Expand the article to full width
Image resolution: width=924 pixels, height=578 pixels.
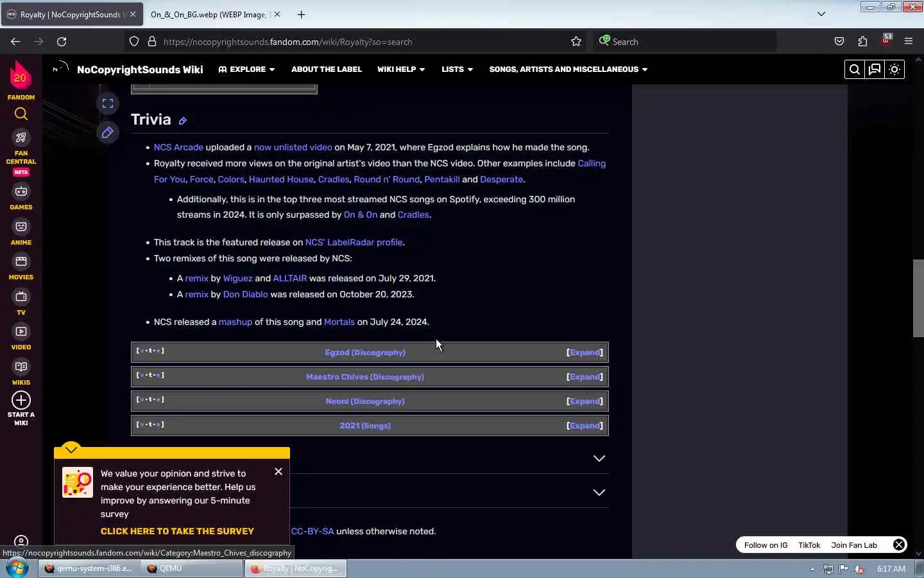point(108,103)
